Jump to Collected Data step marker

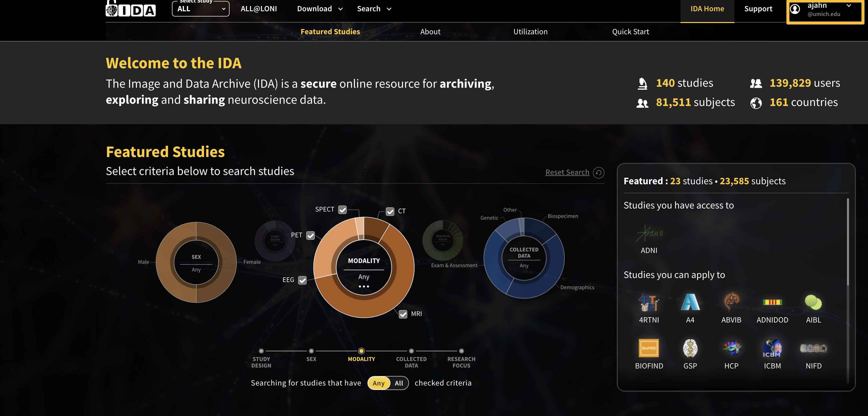411,351
